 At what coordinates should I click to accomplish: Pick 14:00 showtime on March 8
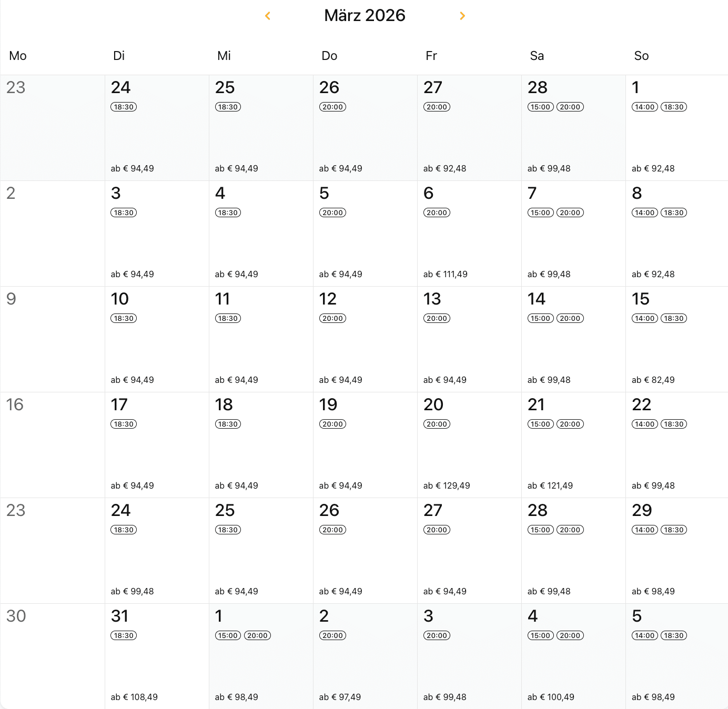tap(644, 212)
